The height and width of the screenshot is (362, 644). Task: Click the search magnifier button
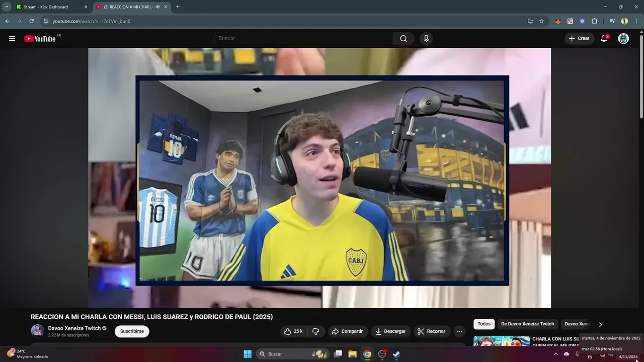[404, 39]
